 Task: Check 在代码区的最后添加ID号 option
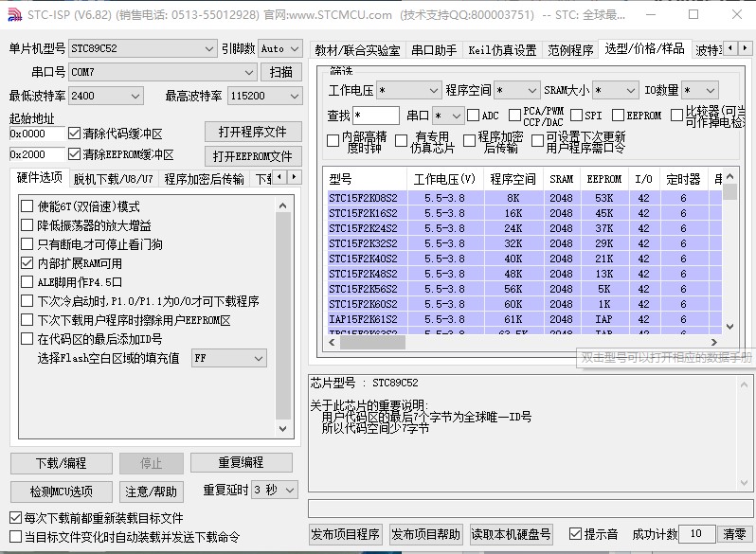27,339
